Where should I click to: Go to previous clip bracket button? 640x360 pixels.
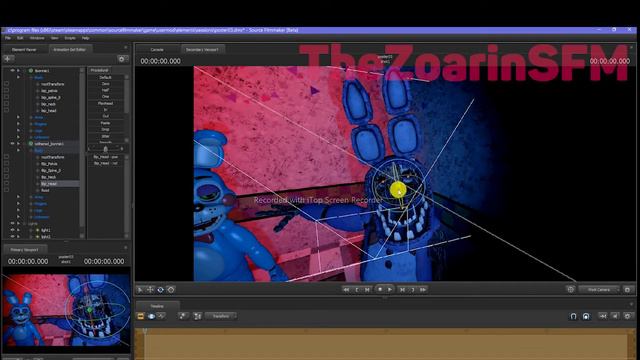[x=357, y=289]
